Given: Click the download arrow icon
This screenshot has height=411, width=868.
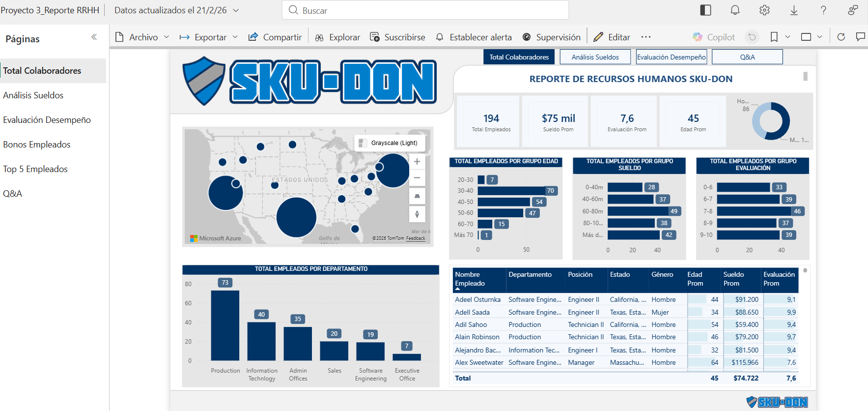Looking at the screenshot, I should pos(794,10).
